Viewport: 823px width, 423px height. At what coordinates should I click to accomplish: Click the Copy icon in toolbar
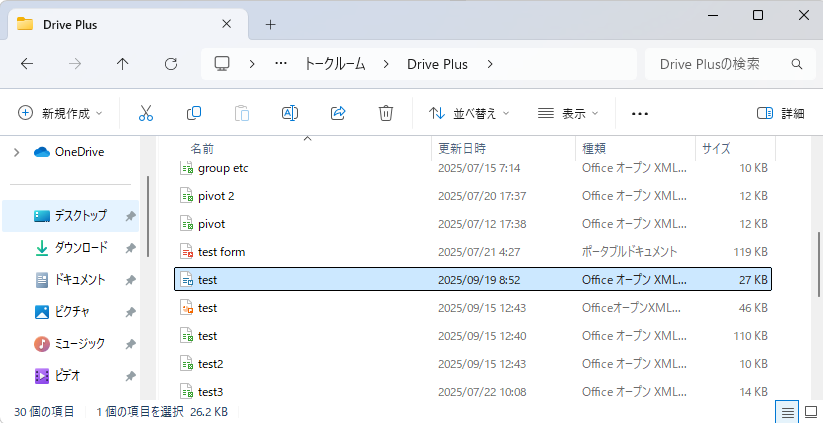(194, 113)
